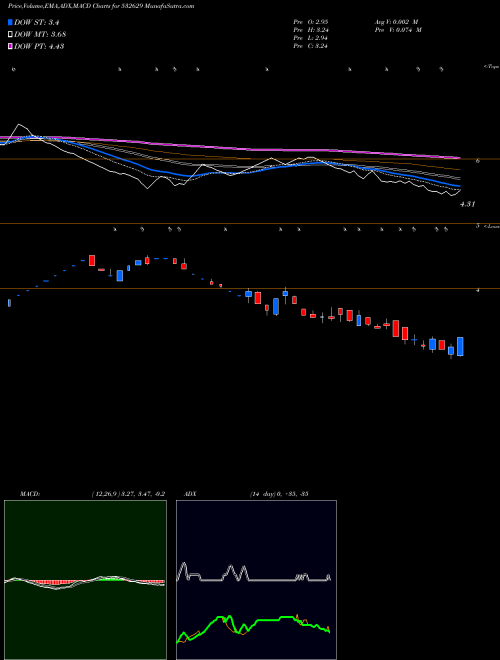Screen dimensions: 500x660
Task: Click the 'ADX' panel heading
Action: pos(191,494)
